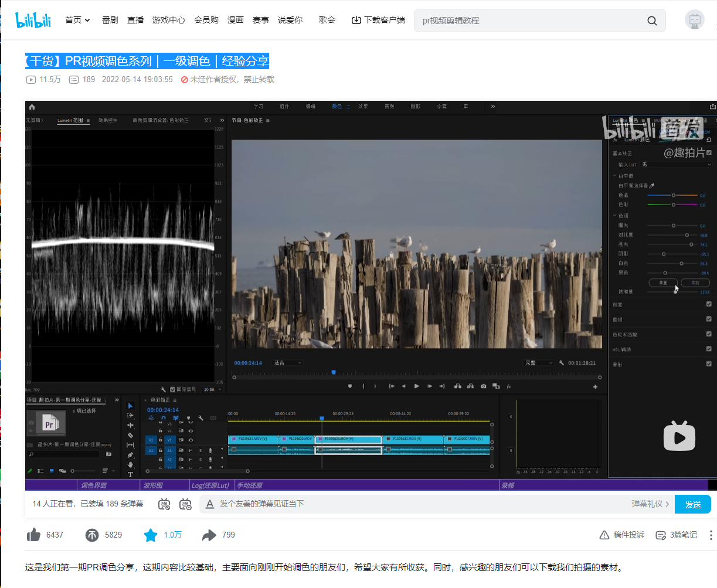717x588 pixels.
Task: Open the 输入 LUT dropdown
Action: tap(676, 165)
